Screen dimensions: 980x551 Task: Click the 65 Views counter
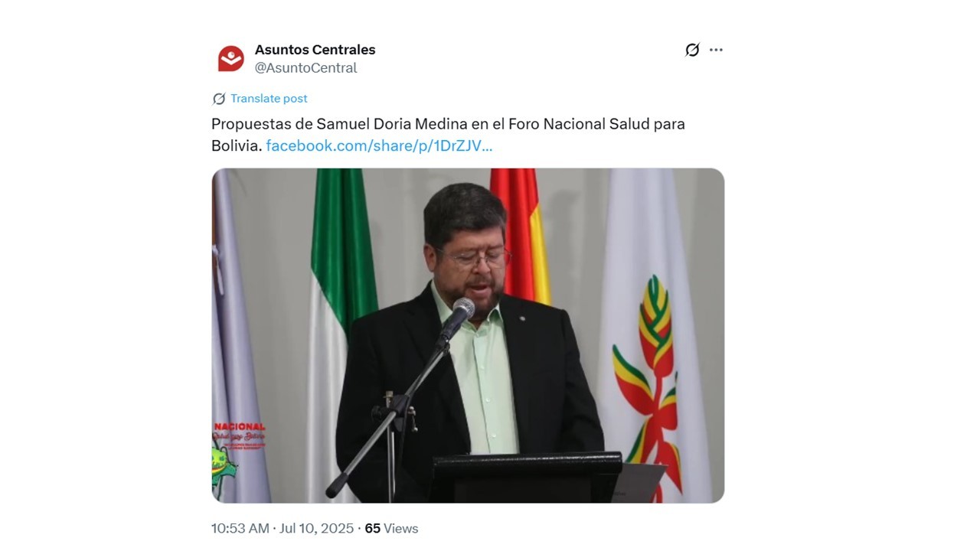[391, 529]
